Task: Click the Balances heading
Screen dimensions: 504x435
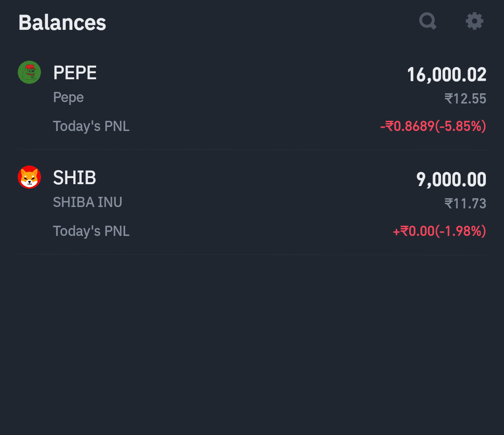Action: [62, 22]
